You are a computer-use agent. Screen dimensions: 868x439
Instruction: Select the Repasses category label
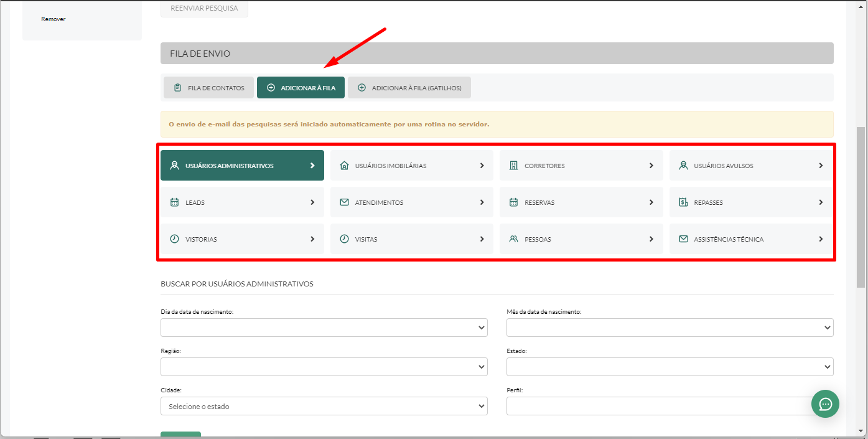(x=708, y=203)
